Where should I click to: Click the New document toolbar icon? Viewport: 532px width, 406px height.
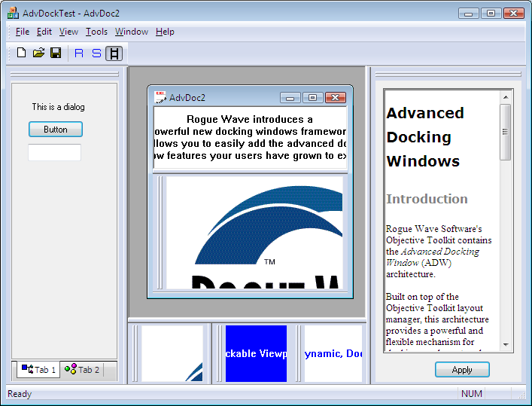coord(21,53)
